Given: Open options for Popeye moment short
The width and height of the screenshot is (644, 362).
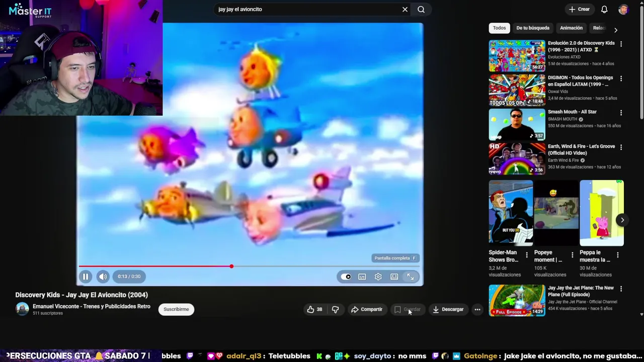Looking at the screenshot, I should [572, 255].
